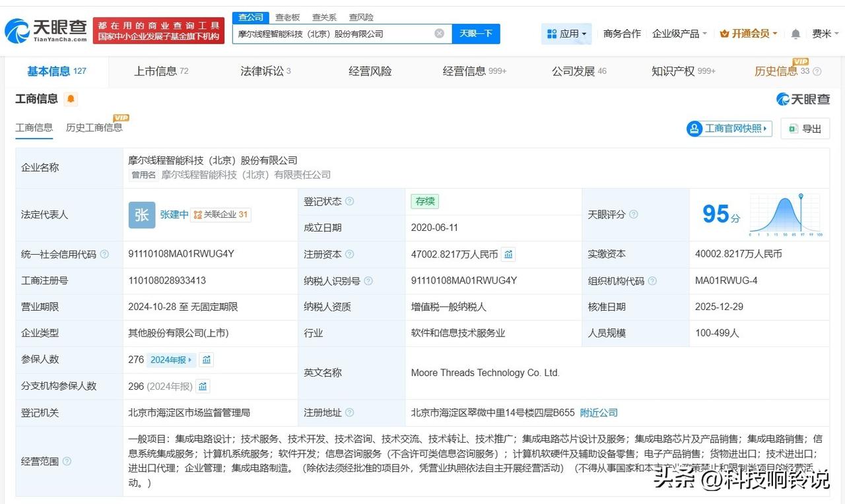Image resolution: width=845 pixels, height=504 pixels.
Task: Open legal representative 张建中 link
Action: click(x=174, y=214)
